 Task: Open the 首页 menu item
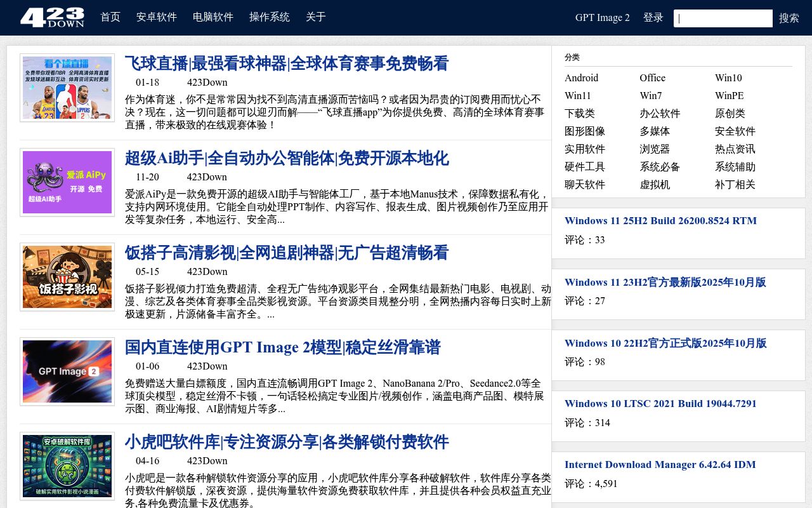pos(110,17)
